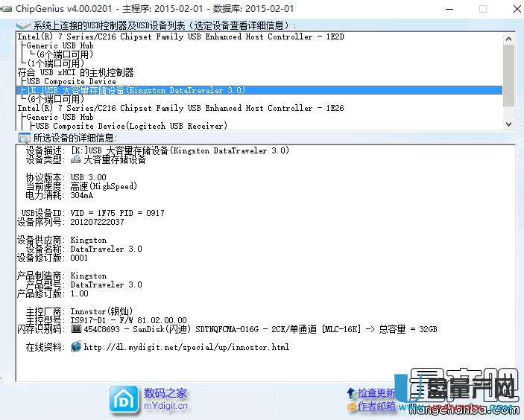Open the innostor.html online resource link
The height and width of the screenshot is (420, 524).
186,347
